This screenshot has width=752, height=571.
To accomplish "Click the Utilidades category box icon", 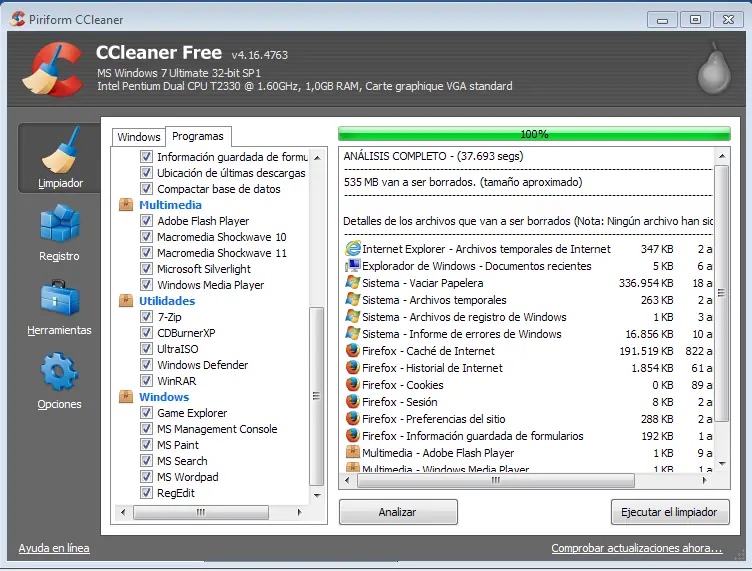I will click(126, 301).
